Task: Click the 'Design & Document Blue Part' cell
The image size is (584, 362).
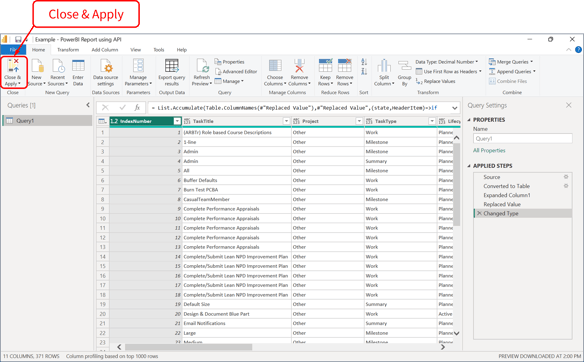Action: pos(237,314)
